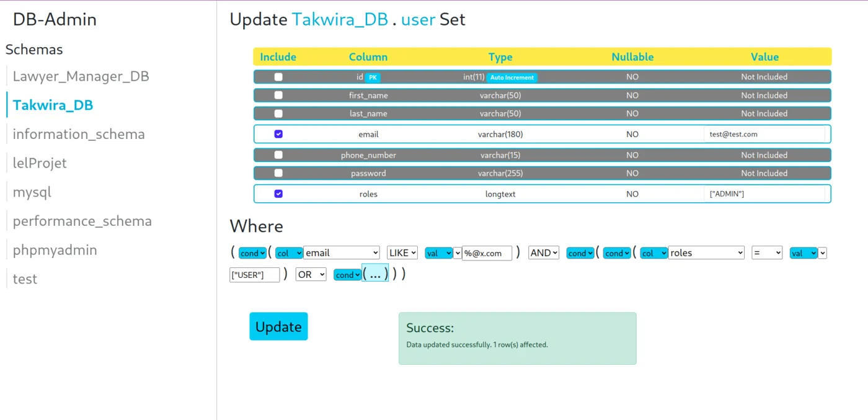Screen dimensions: 868x420
Task: Tick the last_name row checkbox
Action: tap(278, 114)
